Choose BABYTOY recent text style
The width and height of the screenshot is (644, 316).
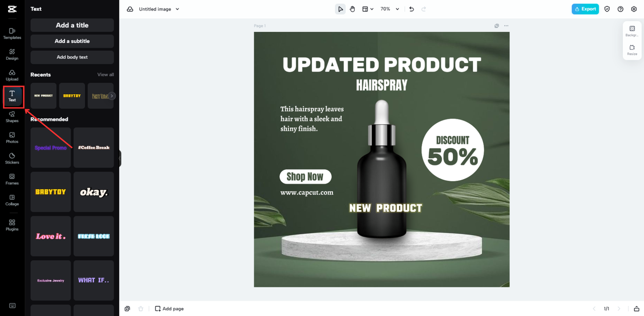[x=72, y=96]
